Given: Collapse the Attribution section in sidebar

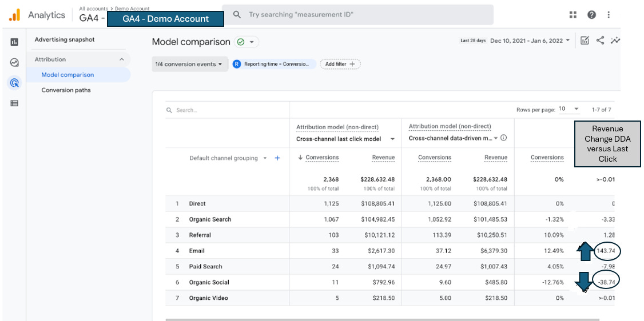Looking at the screenshot, I should 121,59.
